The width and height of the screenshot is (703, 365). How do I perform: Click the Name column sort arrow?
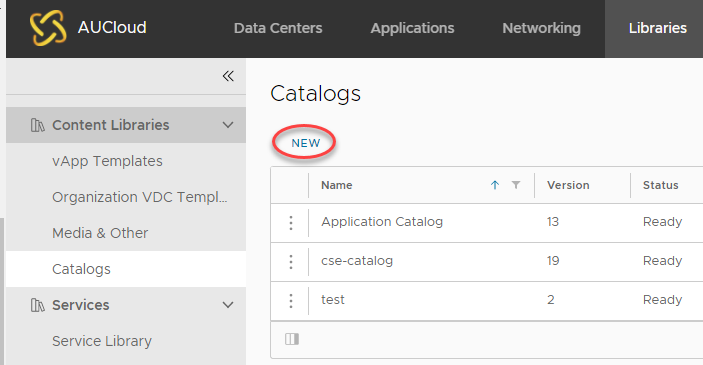(495, 185)
